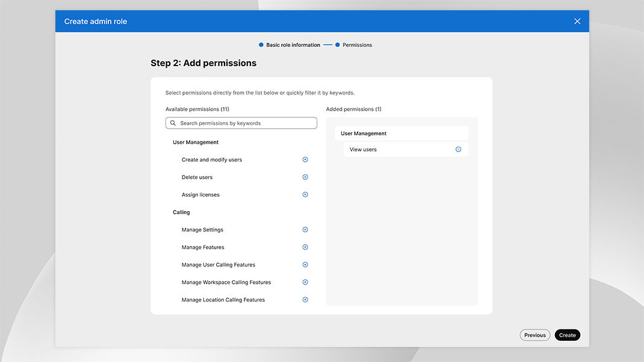Select the Calling permissions group header
The width and height of the screenshot is (644, 362).
point(181,212)
